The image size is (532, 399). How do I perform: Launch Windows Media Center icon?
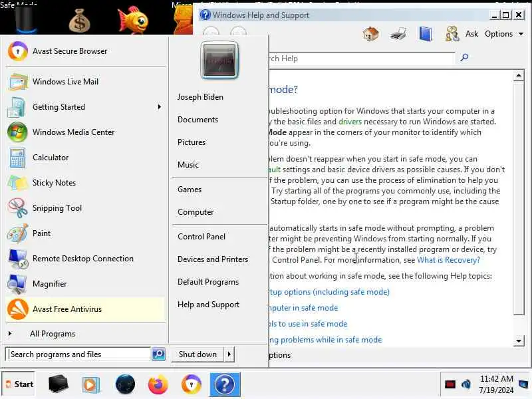(x=17, y=132)
